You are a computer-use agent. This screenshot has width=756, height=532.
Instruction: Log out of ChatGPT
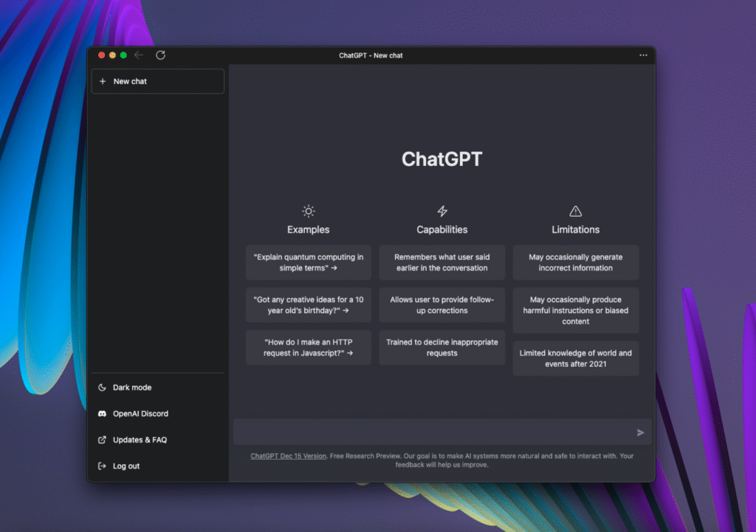158,466
